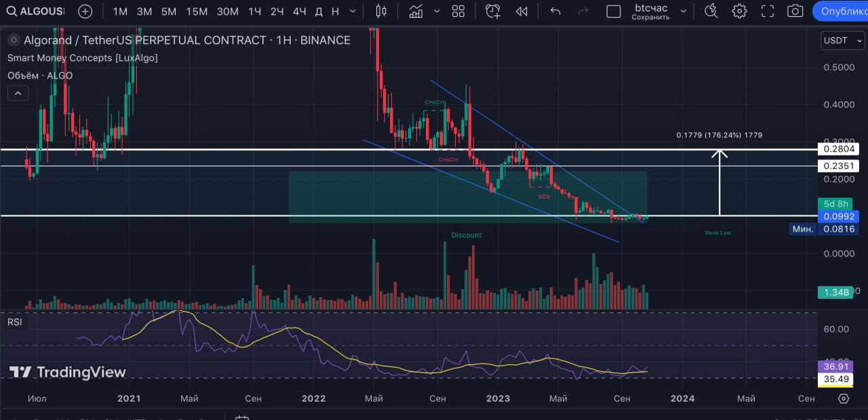Open candlestick chart type selector
The image size is (868, 420).
pyautogui.click(x=380, y=12)
